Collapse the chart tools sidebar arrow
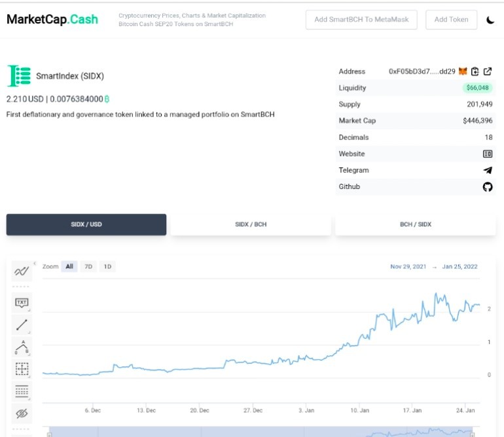The image size is (504, 437). point(35,263)
